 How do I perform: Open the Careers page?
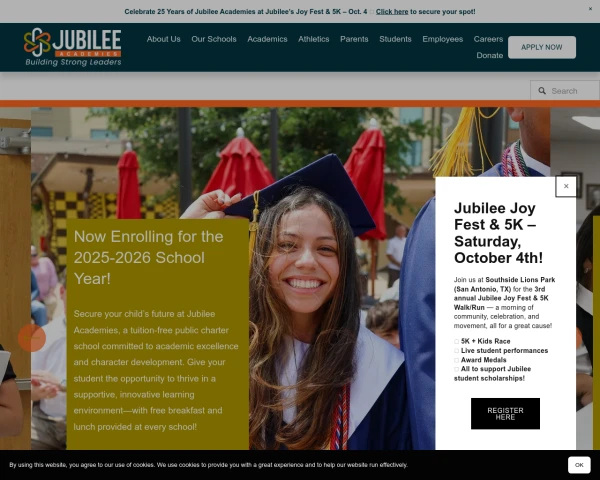pyautogui.click(x=488, y=39)
